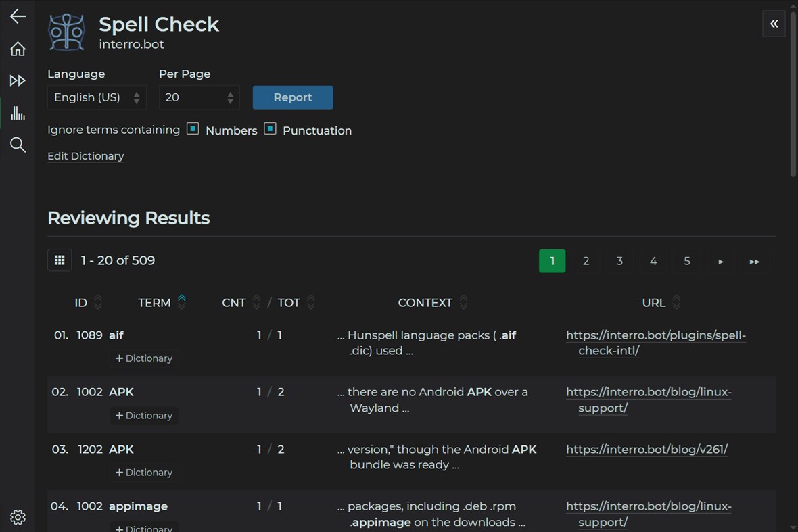Go to results page 4

pyautogui.click(x=653, y=261)
